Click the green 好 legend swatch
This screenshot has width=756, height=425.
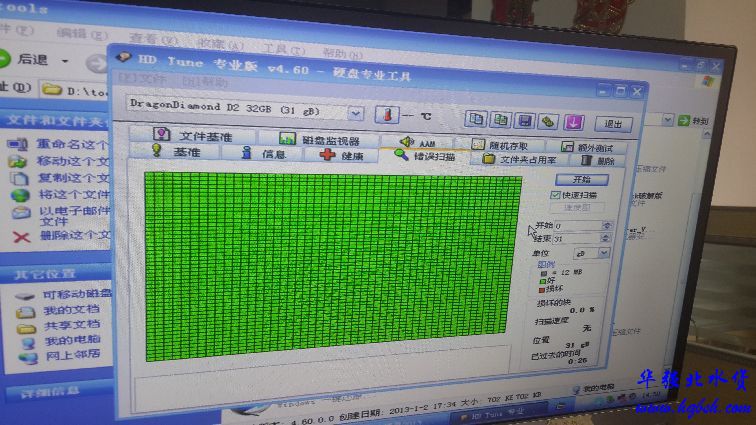click(x=543, y=281)
